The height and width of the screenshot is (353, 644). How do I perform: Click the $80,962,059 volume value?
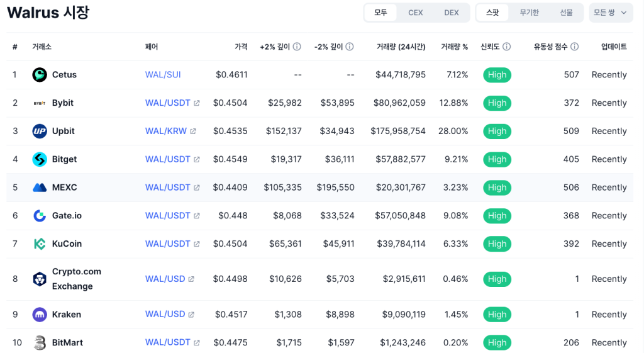399,103
